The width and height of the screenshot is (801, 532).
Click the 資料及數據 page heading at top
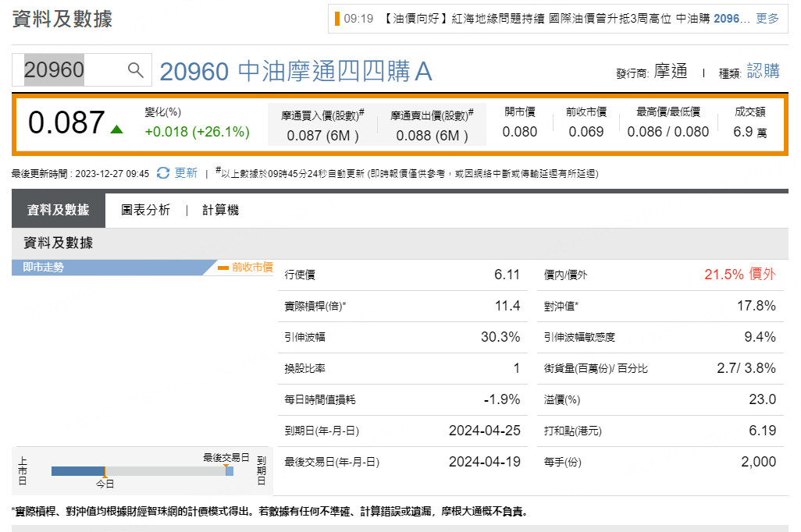(62, 19)
